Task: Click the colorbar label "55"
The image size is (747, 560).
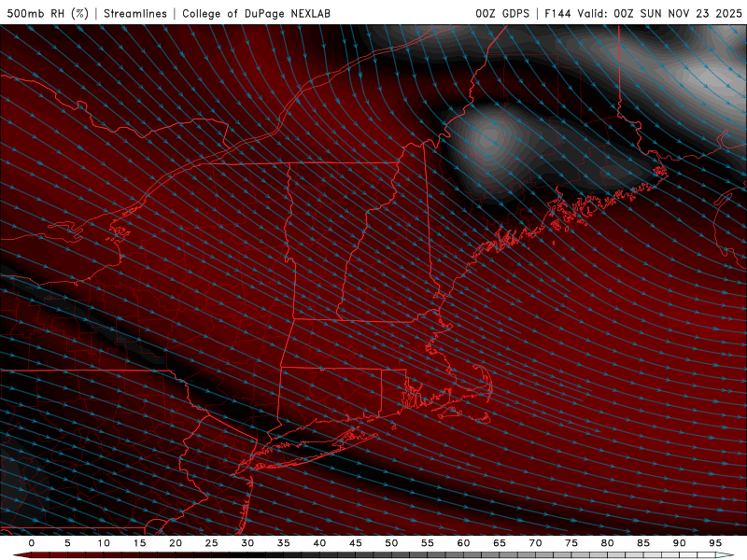Action: coord(427,543)
